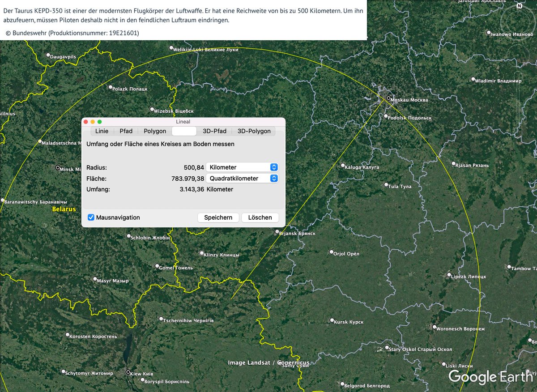Screen dimensions: 537x392
Task: Select the Daugavpils placemark
Action: click(48, 55)
